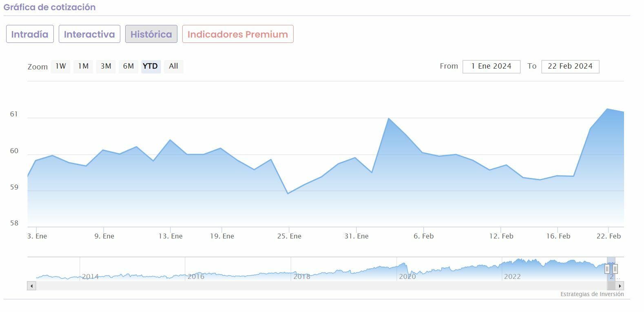Click the Estrategias de Inversión credit link
Viewport: 644px width, 312px height.
592,294
